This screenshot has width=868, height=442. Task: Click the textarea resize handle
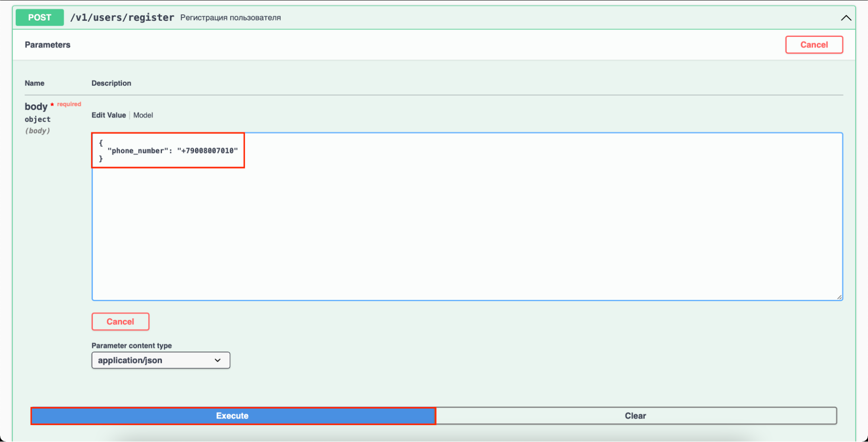pyautogui.click(x=839, y=297)
